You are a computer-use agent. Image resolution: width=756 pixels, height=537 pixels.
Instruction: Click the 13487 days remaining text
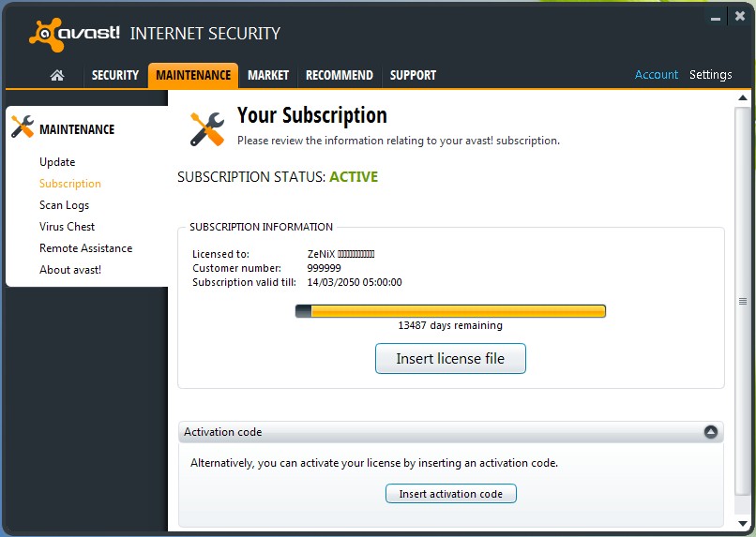pyautogui.click(x=450, y=325)
